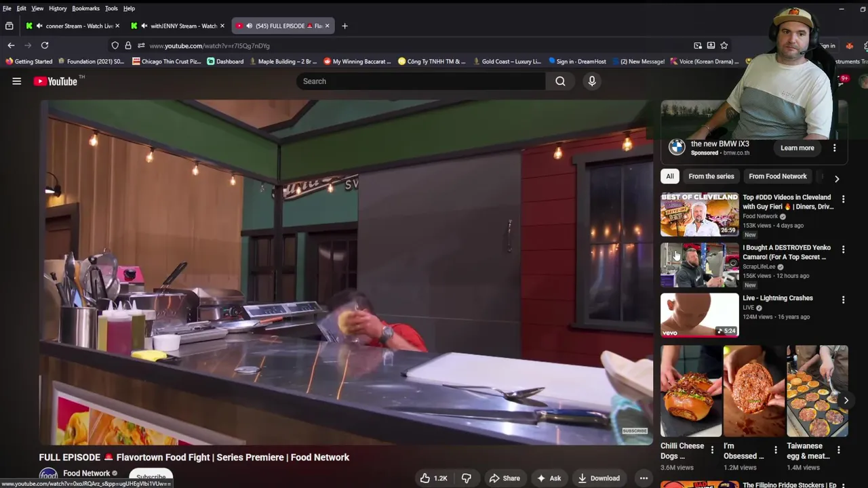
Task: Open the Tools menu
Action: (111, 8)
